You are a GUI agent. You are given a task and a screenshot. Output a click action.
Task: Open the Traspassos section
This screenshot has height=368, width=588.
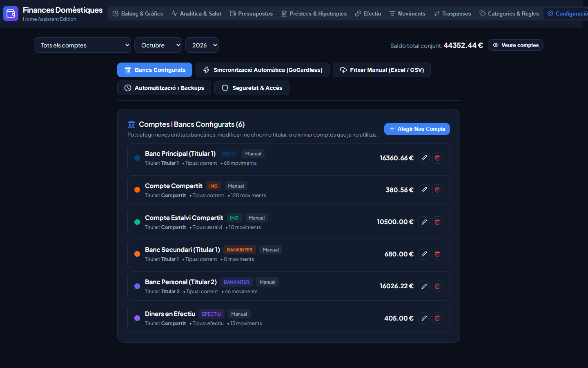[452, 13]
